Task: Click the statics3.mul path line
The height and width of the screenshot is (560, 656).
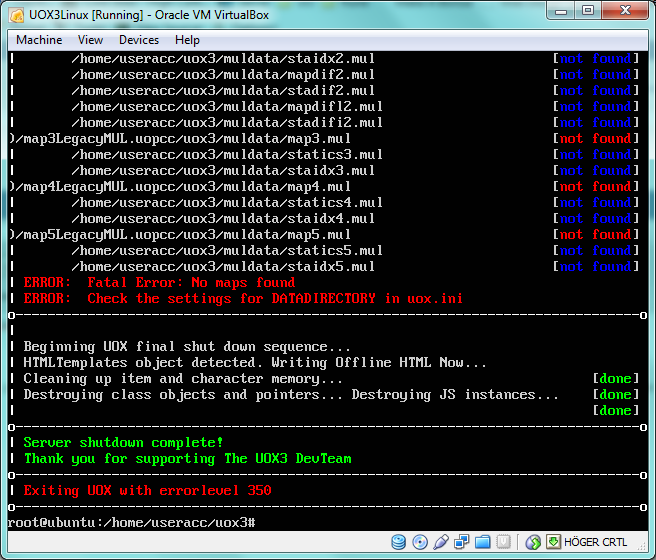Action: pyautogui.click(x=227, y=155)
